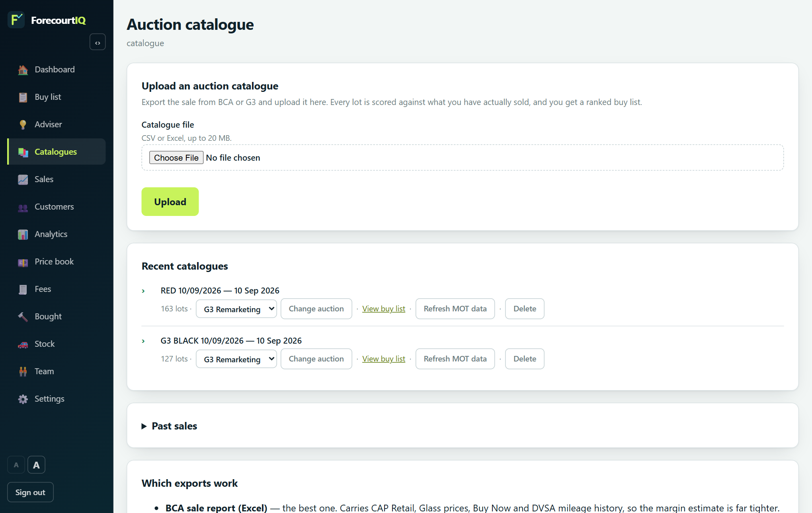
Task: View buy list for G3 BLACK catalogue
Action: (384, 359)
